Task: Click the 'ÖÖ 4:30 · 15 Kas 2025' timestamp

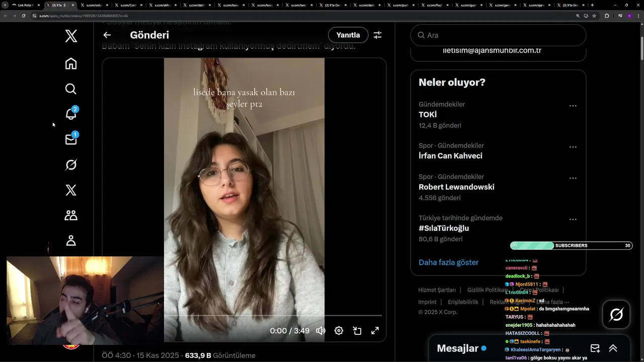Action: tap(140, 355)
